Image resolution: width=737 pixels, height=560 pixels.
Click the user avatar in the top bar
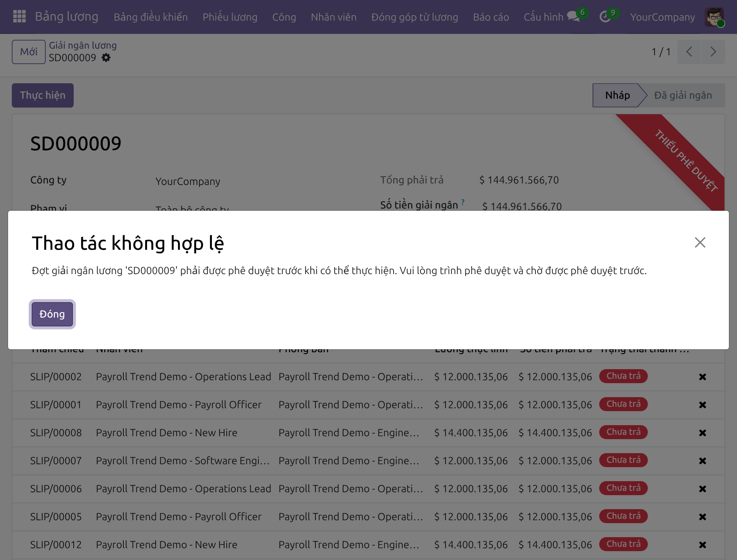[714, 17]
